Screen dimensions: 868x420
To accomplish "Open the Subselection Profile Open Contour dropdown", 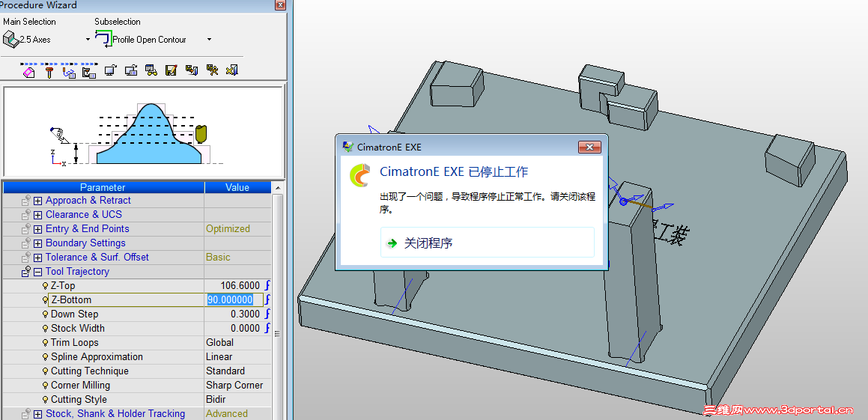I will (x=209, y=39).
